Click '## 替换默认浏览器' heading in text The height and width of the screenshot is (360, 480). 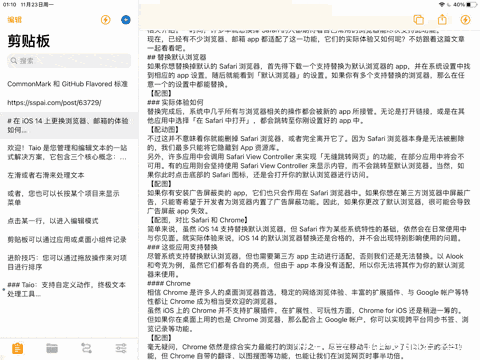click(x=177, y=57)
